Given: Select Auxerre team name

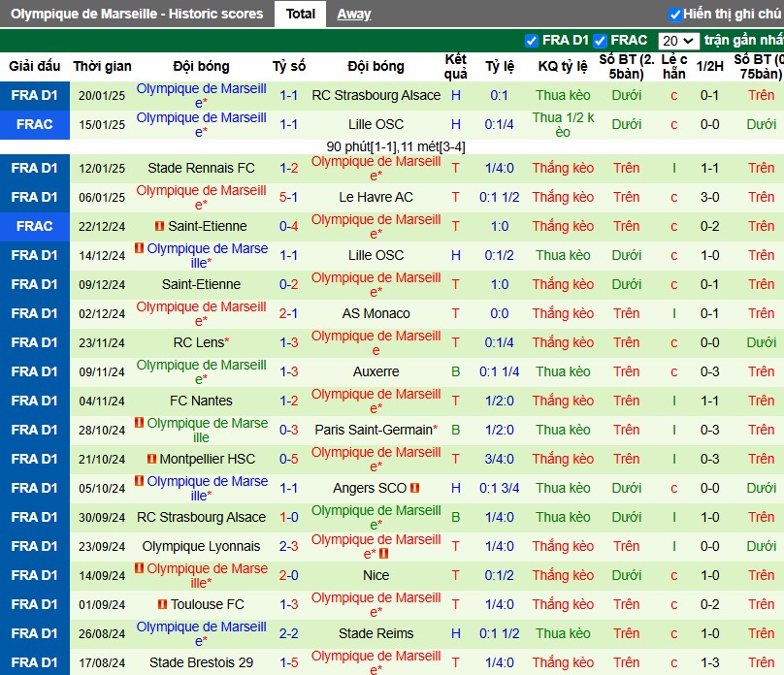Looking at the screenshot, I should 376,371.
